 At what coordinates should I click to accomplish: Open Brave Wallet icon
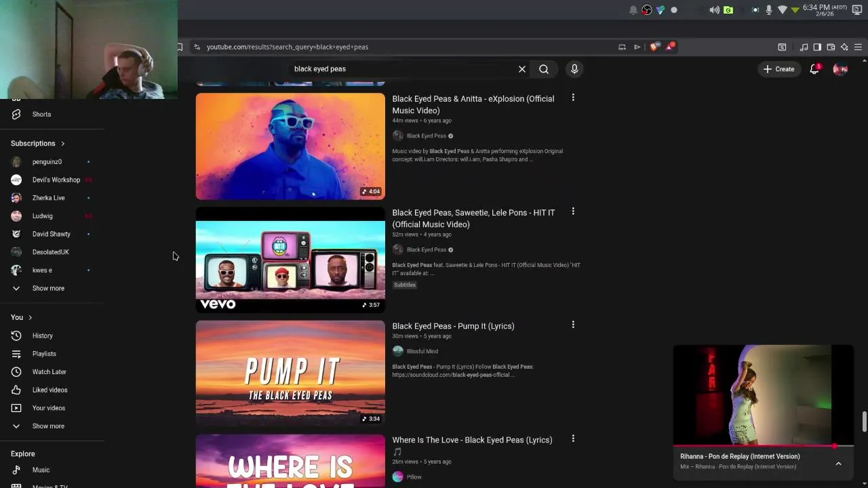click(831, 47)
